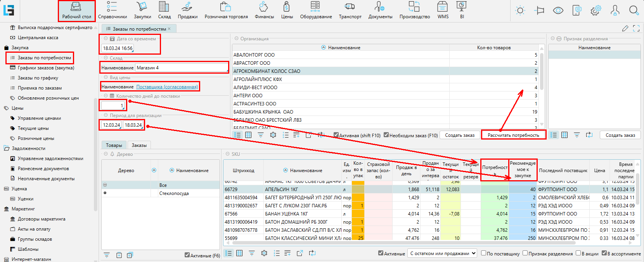Collapse the Дата со временем section
Image resolution: width=644 pixels, height=262 pixels.
point(106,39)
